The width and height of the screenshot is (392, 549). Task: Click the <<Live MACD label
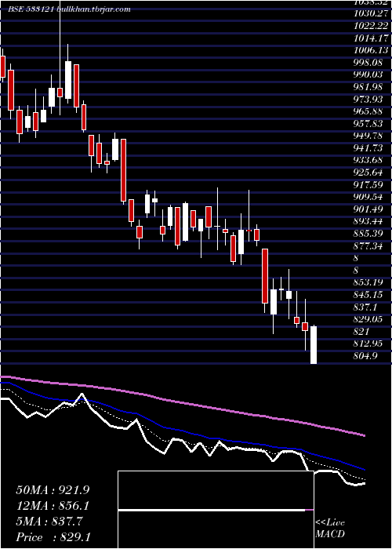tap(330, 529)
